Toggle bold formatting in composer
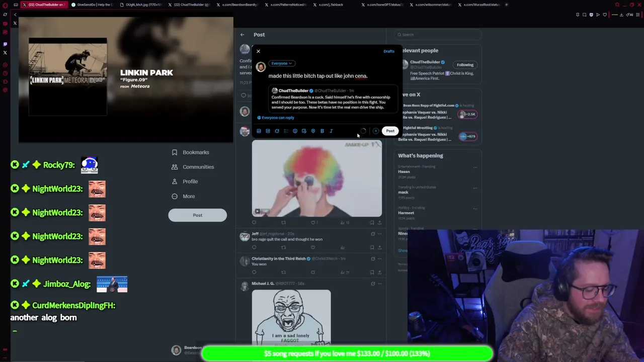The height and width of the screenshot is (362, 644). (x=322, y=131)
